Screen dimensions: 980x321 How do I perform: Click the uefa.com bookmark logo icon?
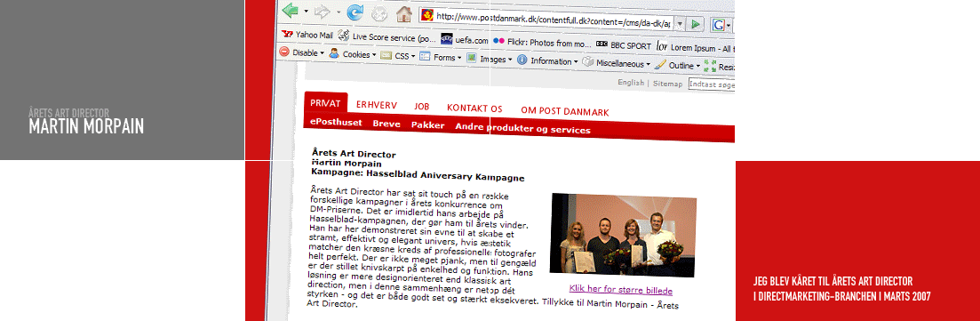coord(446,39)
